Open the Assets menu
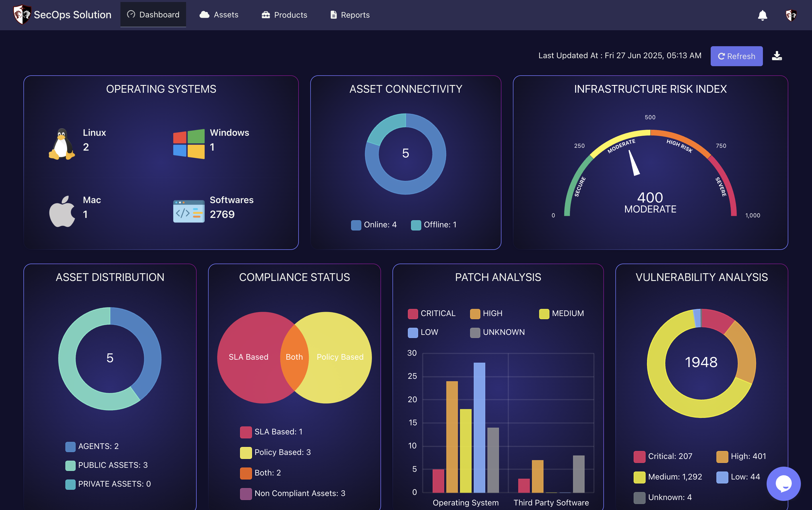 tap(219, 15)
